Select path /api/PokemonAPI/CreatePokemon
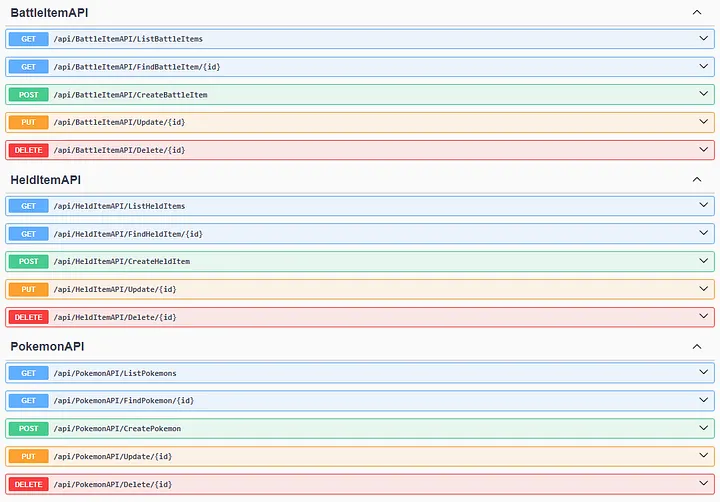Image resolution: width=720 pixels, height=502 pixels. 117,429
